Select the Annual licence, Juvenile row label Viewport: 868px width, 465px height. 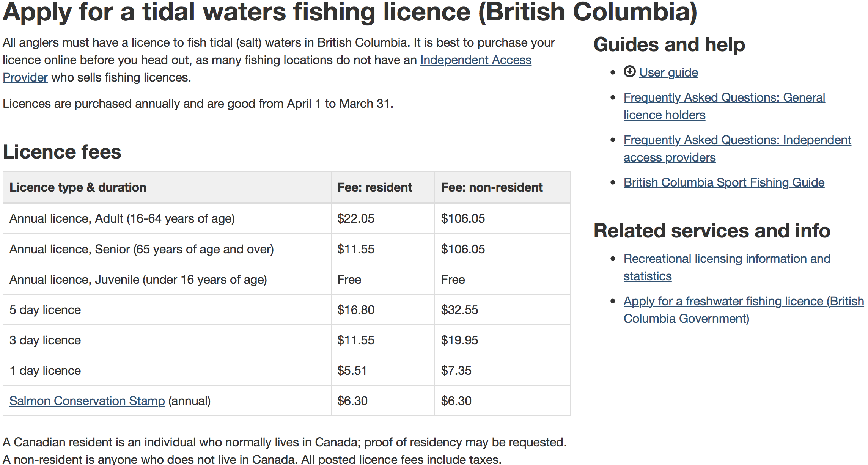click(x=138, y=280)
